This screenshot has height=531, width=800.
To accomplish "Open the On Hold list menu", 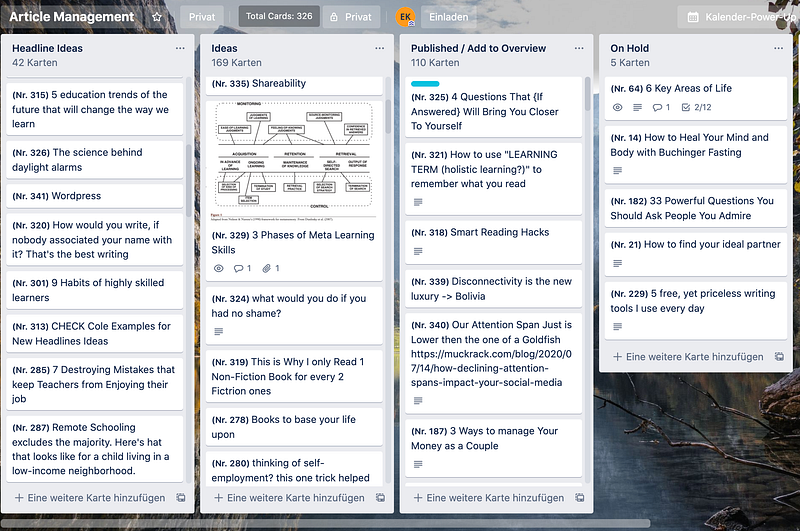I will click(x=779, y=48).
